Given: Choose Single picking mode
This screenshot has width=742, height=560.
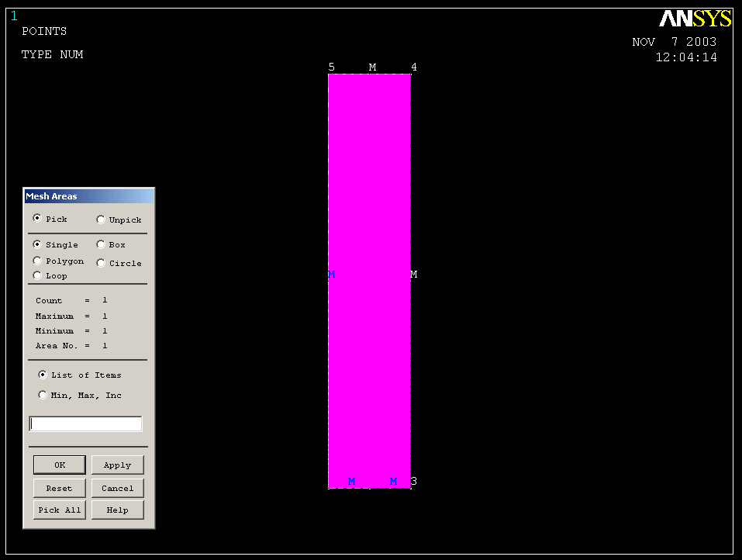Looking at the screenshot, I should [37, 244].
